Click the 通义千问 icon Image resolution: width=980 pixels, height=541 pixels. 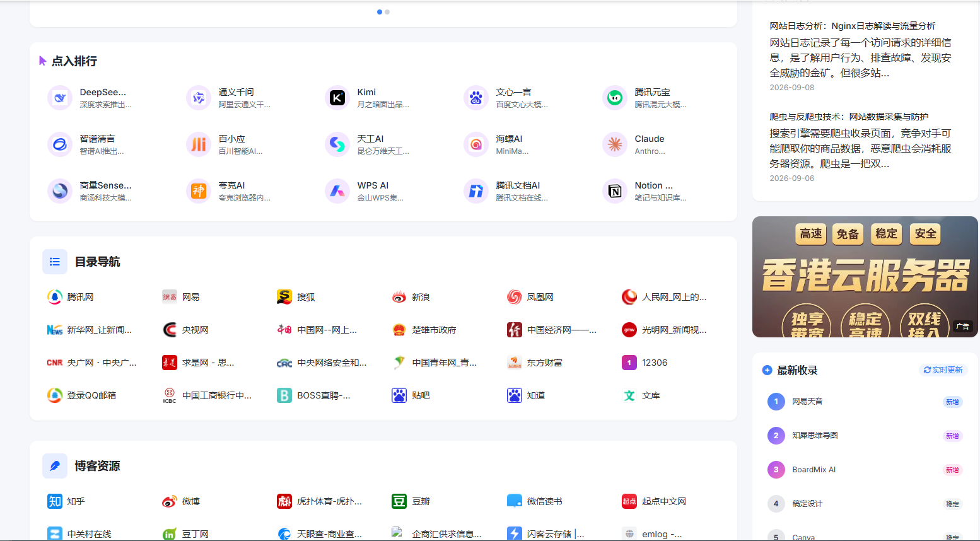pyautogui.click(x=199, y=98)
